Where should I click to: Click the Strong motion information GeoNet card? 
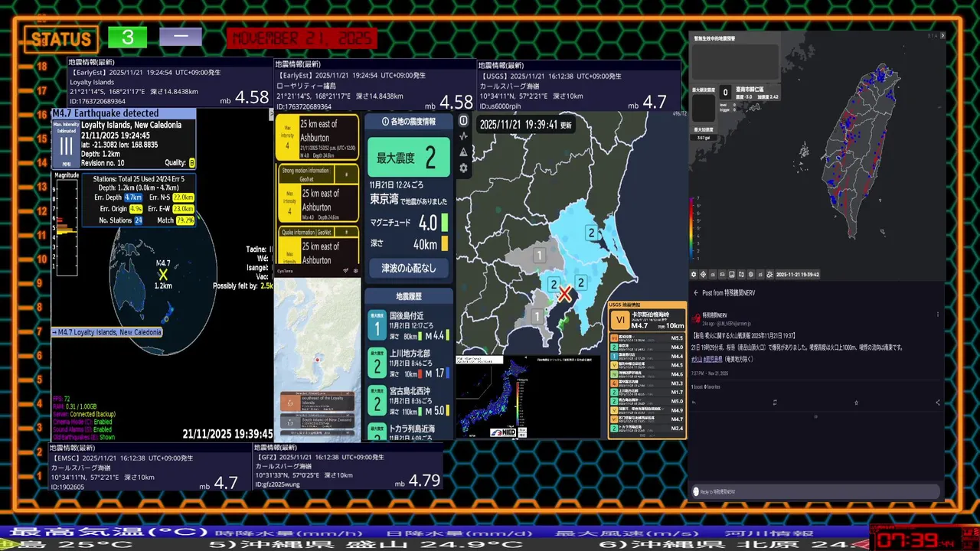317,193
